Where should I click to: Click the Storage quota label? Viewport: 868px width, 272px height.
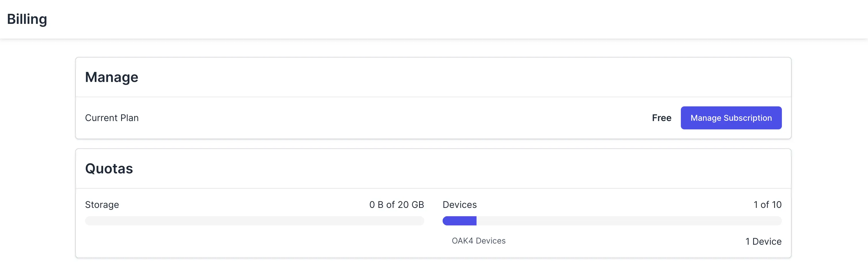click(102, 204)
